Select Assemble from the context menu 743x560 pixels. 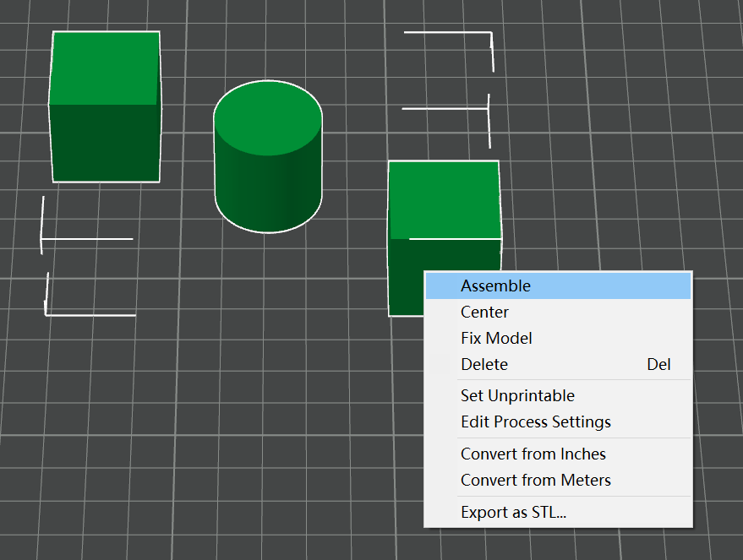(x=495, y=285)
